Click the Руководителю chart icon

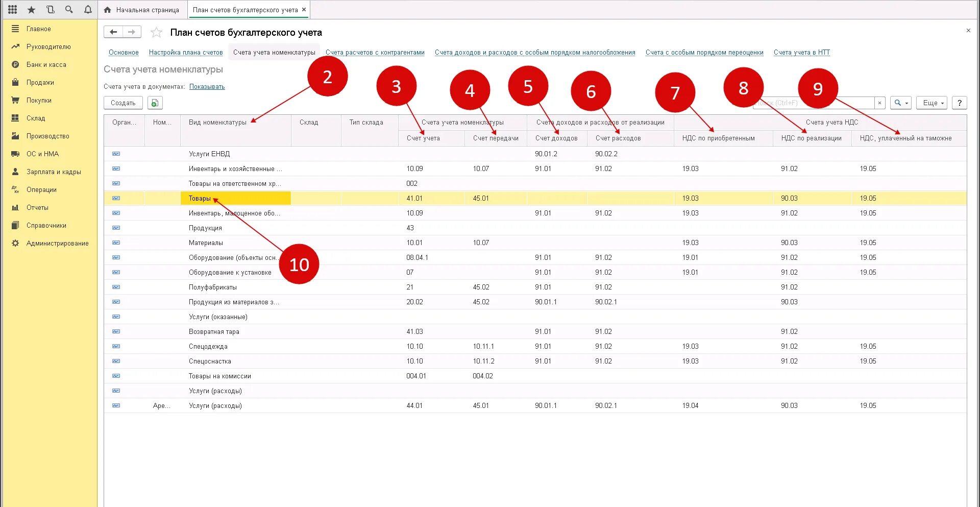click(x=15, y=46)
